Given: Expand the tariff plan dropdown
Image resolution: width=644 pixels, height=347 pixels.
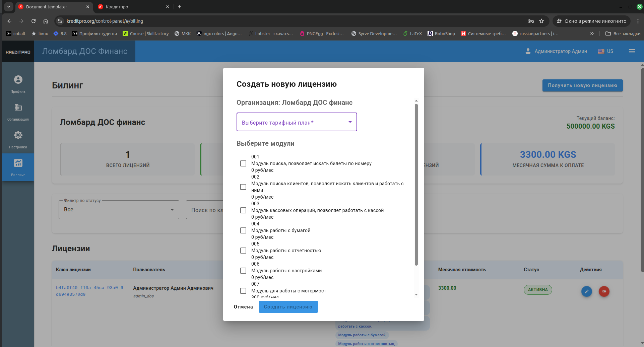Looking at the screenshot, I should click(297, 122).
